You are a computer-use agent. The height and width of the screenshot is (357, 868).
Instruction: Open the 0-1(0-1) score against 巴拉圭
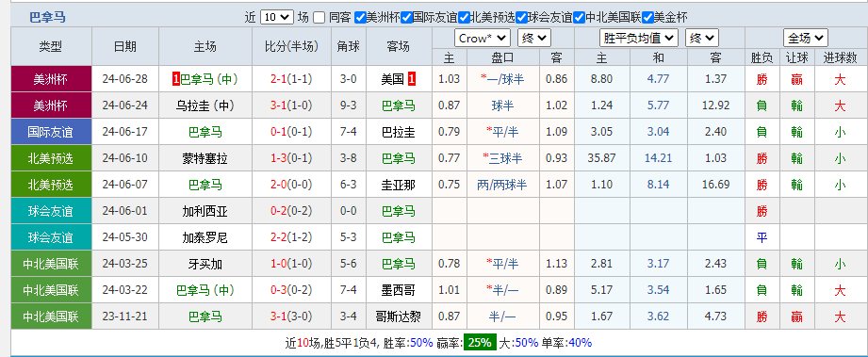(x=291, y=132)
